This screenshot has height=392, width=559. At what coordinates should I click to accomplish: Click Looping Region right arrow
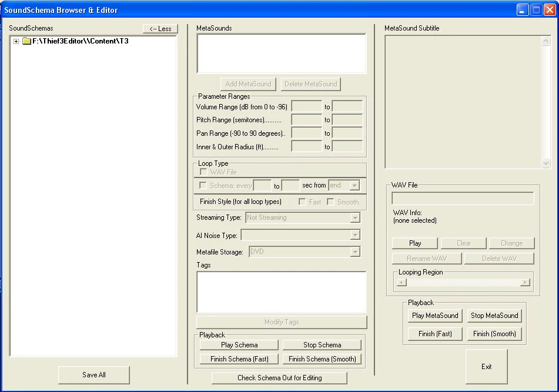[x=525, y=283]
